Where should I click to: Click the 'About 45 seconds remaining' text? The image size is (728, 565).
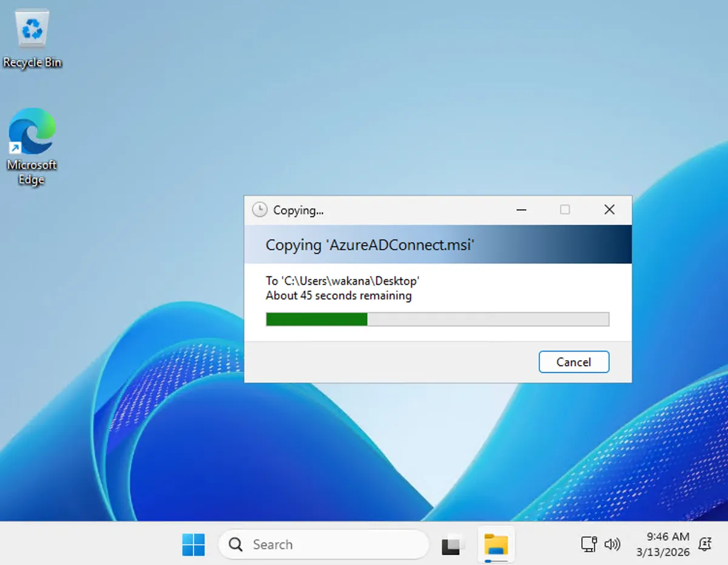pyautogui.click(x=339, y=296)
